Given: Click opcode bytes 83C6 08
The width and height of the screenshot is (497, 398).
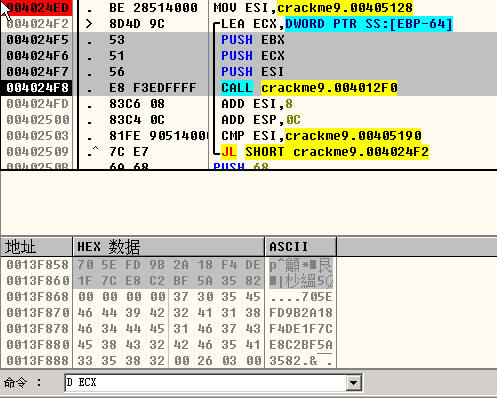Looking at the screenshot, I should point(137,104).
